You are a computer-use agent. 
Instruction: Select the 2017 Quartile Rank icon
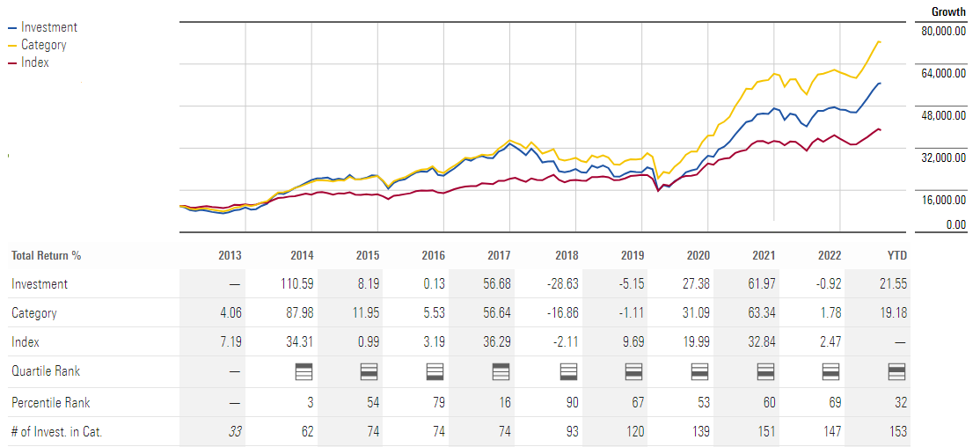click(501, 372)
